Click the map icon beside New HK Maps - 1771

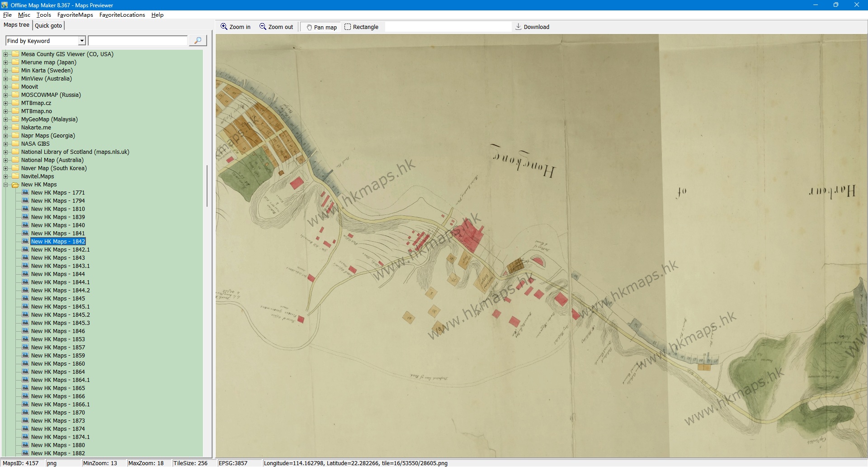coord(25,192)
